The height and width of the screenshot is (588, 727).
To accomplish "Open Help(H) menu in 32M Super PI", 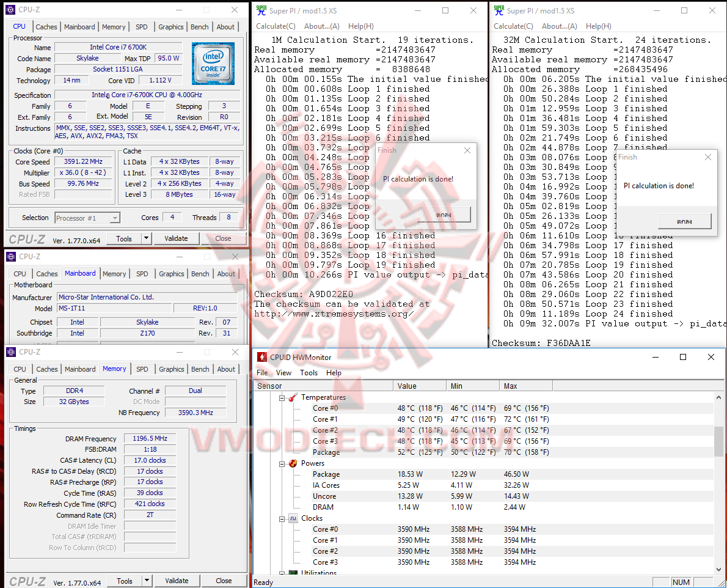I will (x=599, y=26).
